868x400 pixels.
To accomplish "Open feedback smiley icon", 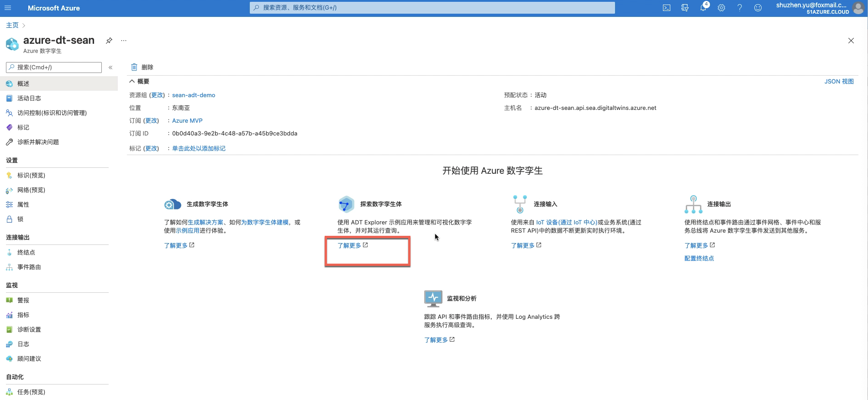I will tap(758, 8).
